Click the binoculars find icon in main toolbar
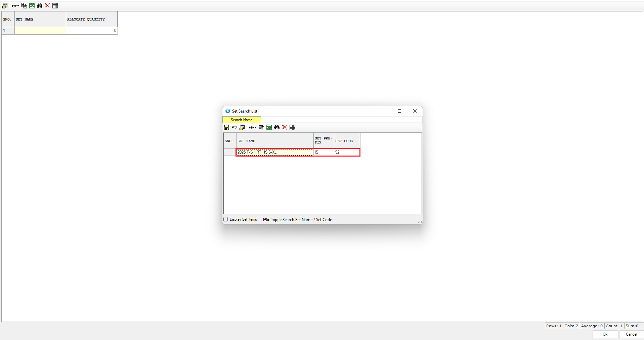644x340 pixels. pos(40,6)
